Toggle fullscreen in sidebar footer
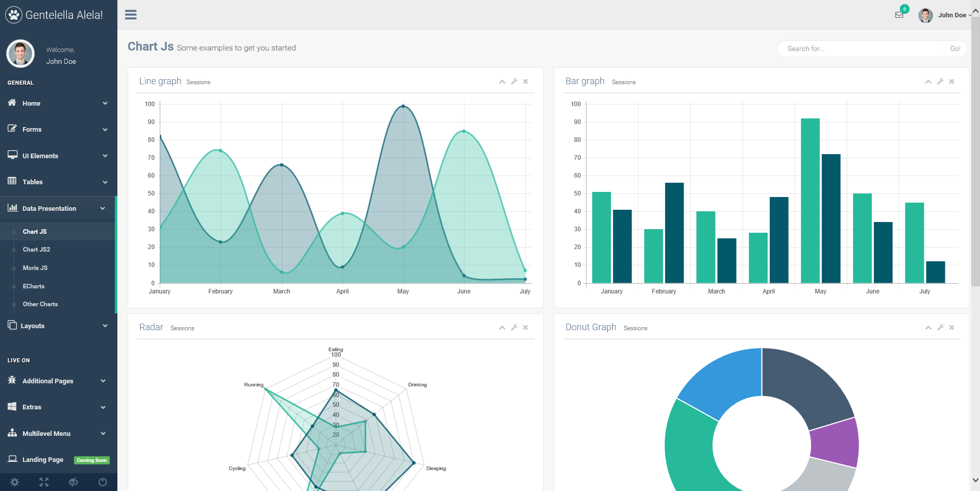Viewport: 980px width, 491px height. [x=44, y=482]
